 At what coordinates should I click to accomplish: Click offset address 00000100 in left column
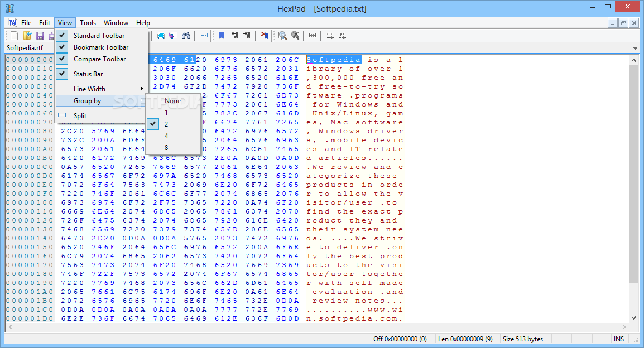pyautogui.click(x=30, y=202)
